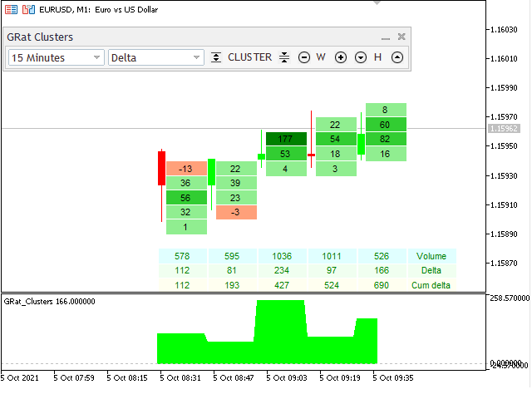Click the 5 Oct 08:31 time axis label
Image resolution: width=532 pixels, height=399 pixels.
coord(180,378)
